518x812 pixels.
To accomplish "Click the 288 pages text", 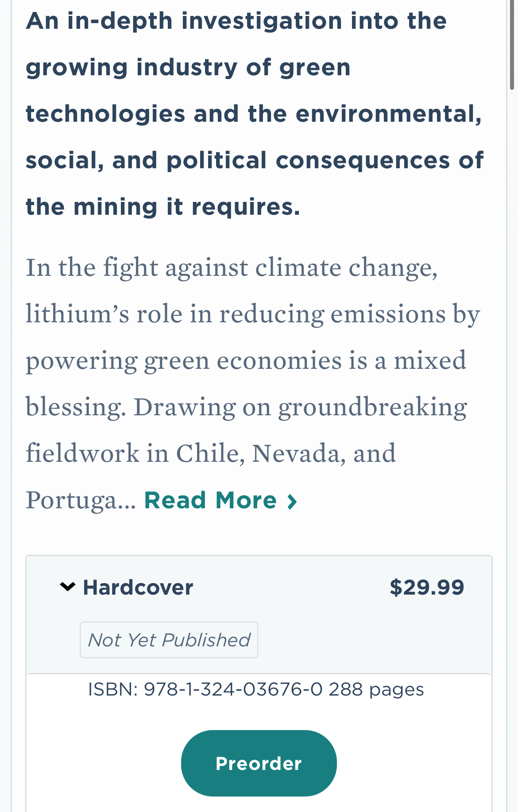I will click(x=376, y=689).
